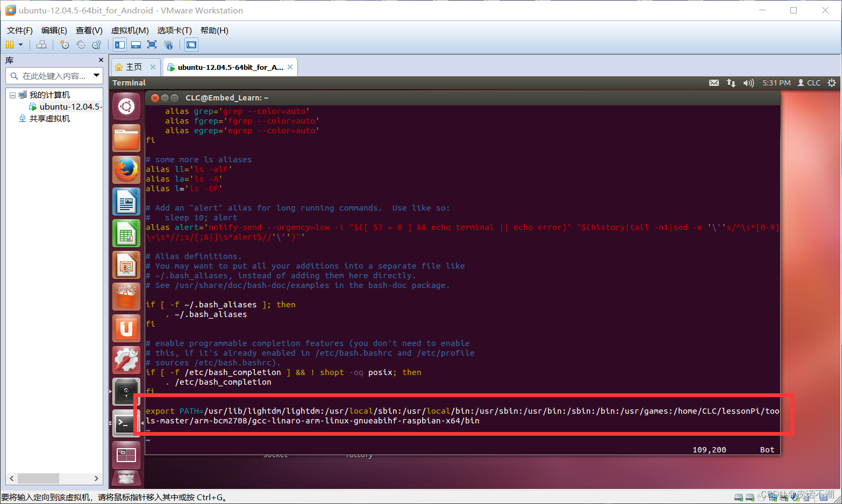Open the network indicator in Ubuntu panel
842x504 pixels.
pyautogui.click(x=731, y=83)
